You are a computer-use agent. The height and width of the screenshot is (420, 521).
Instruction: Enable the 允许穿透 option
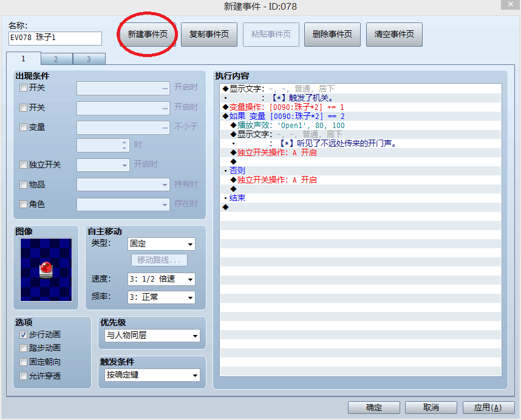click(x=23, y=376)
